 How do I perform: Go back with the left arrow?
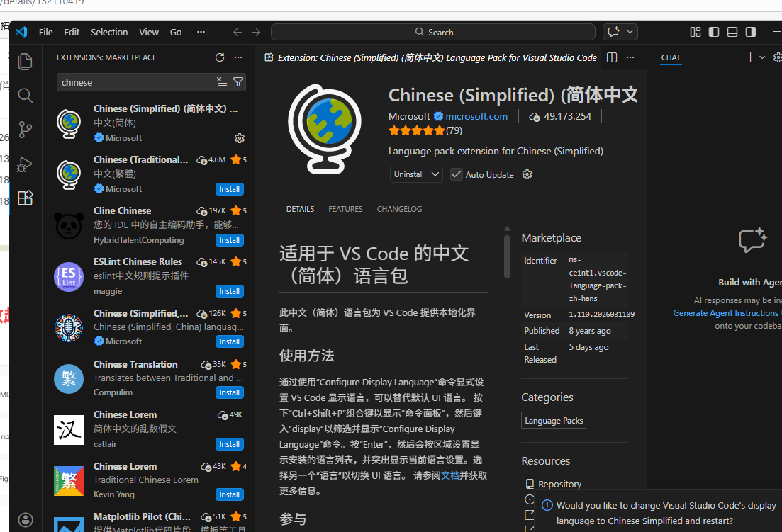point(238,32)
